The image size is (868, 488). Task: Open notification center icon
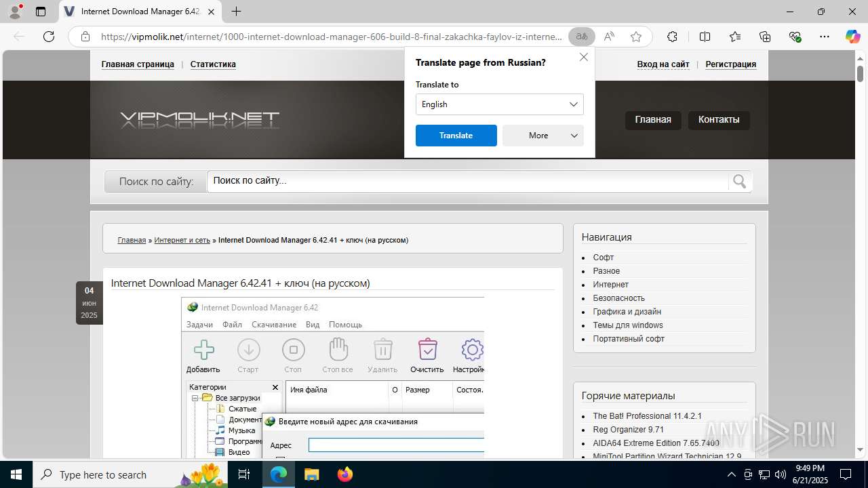pyautogui.click(x=846, y=474)
